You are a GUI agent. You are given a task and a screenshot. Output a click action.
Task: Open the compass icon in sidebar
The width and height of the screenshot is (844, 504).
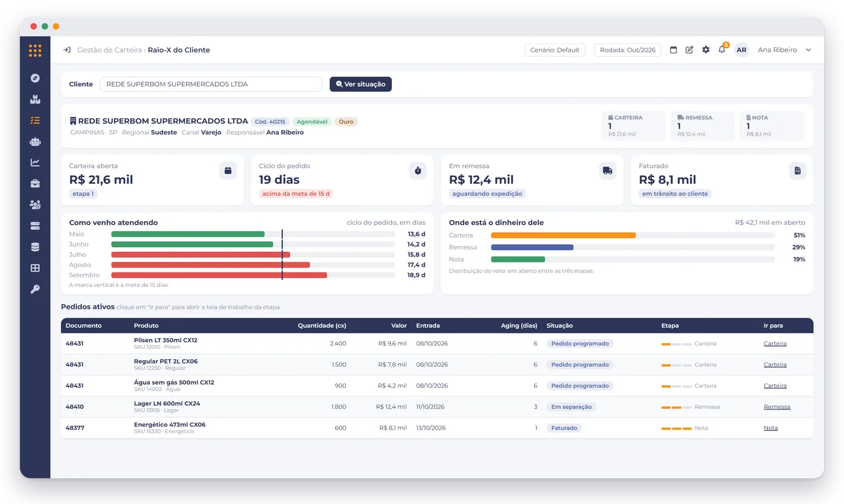click(35, 78)
